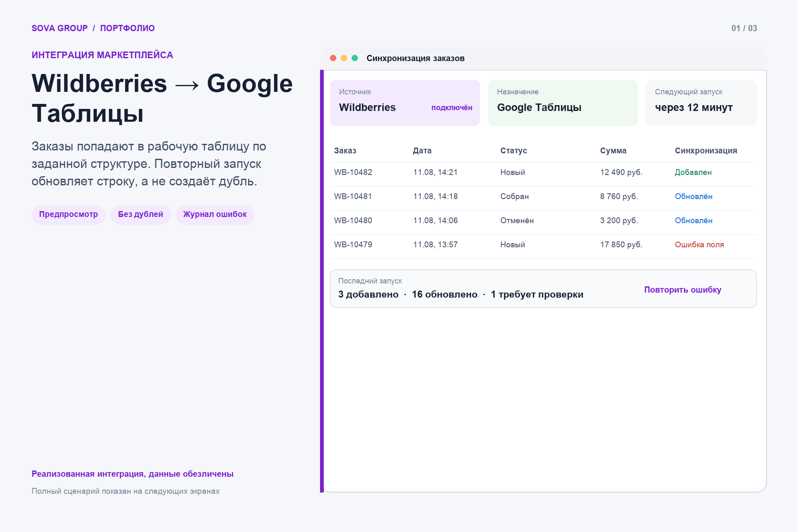Open the SOVA GROUP breadcrumb link
The width and height of the screenshot is (798, 532).
pos(59,28)
